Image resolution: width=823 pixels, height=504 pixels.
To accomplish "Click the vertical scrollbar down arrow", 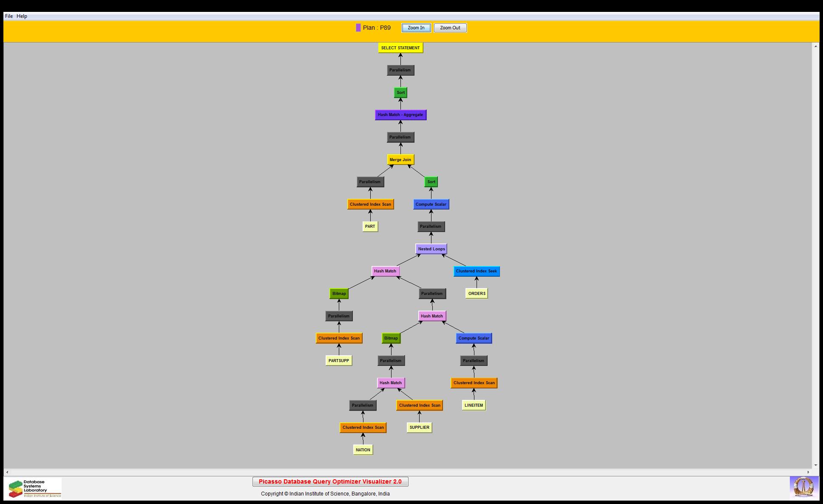I will (815, 465).
